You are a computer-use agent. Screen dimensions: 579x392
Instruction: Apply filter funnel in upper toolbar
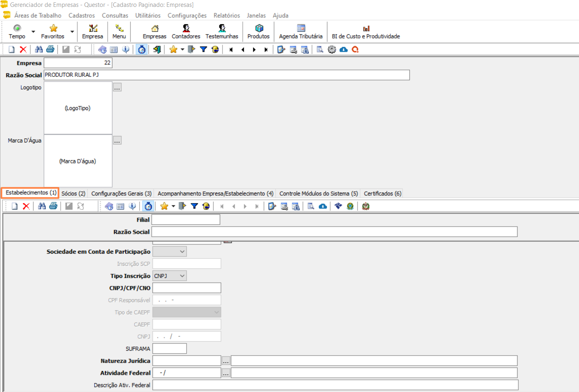click(204, 49)
